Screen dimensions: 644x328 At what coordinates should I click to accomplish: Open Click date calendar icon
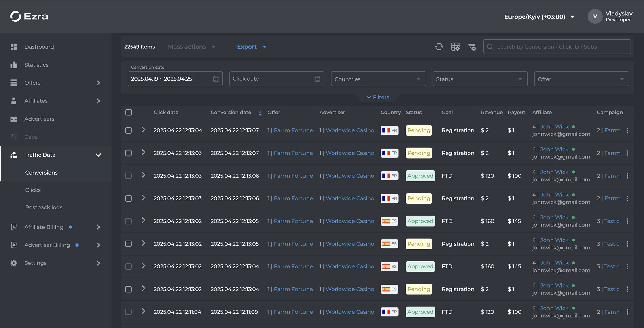(x=317, y=79)
